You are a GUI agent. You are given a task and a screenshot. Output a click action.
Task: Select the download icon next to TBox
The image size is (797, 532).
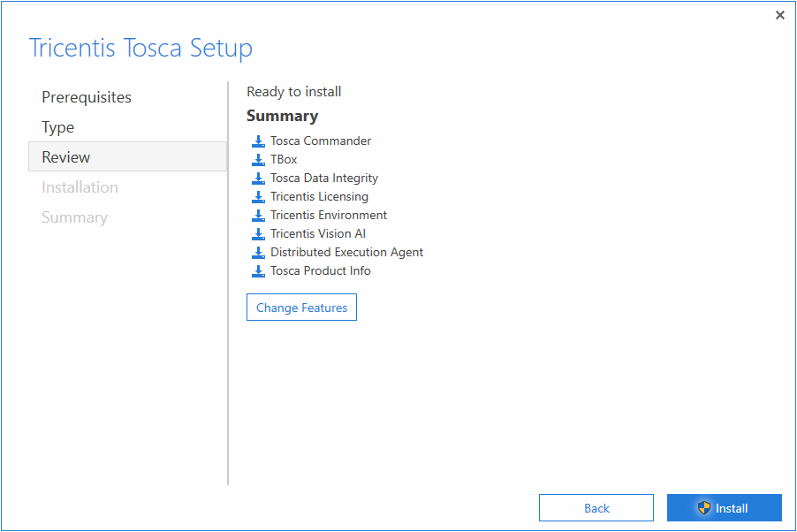(258, 159)
